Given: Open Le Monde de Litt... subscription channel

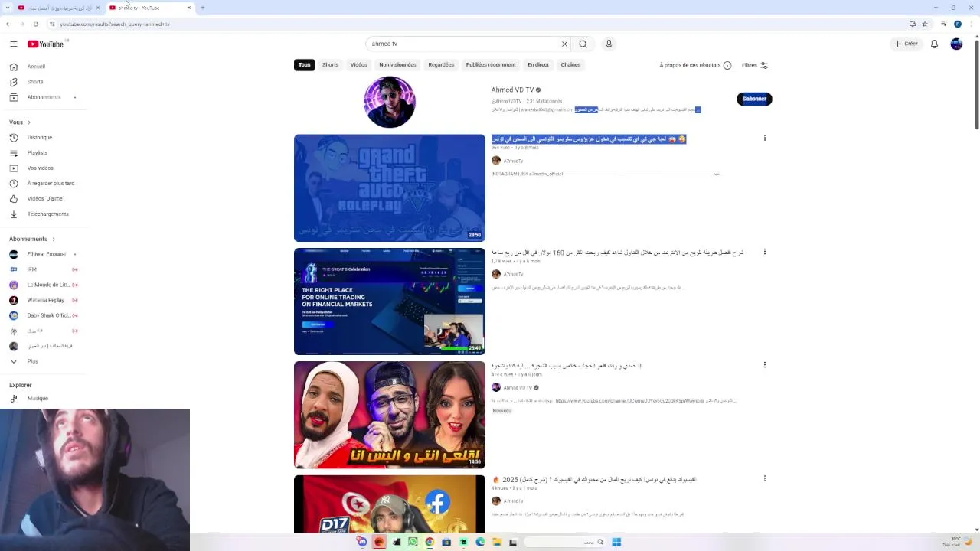Looking at the screenshot, I should click(x=43, y=285).
